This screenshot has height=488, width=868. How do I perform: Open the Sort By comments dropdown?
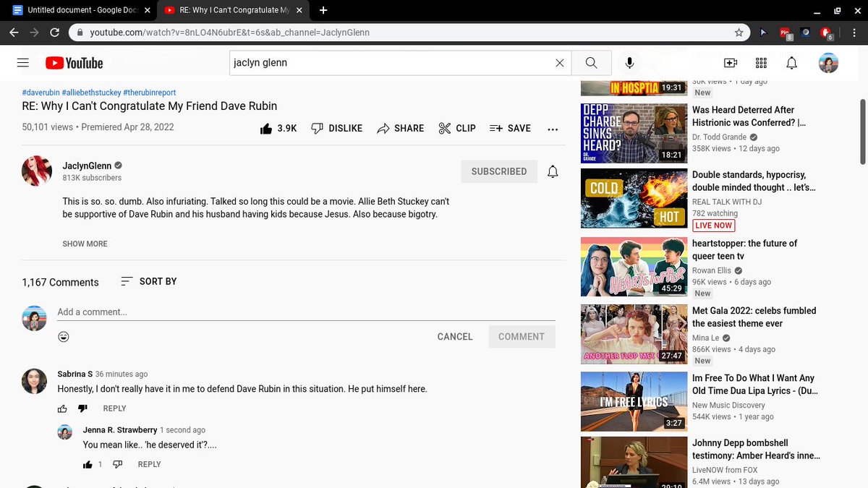pyautogui.click(x=148, y=281)
